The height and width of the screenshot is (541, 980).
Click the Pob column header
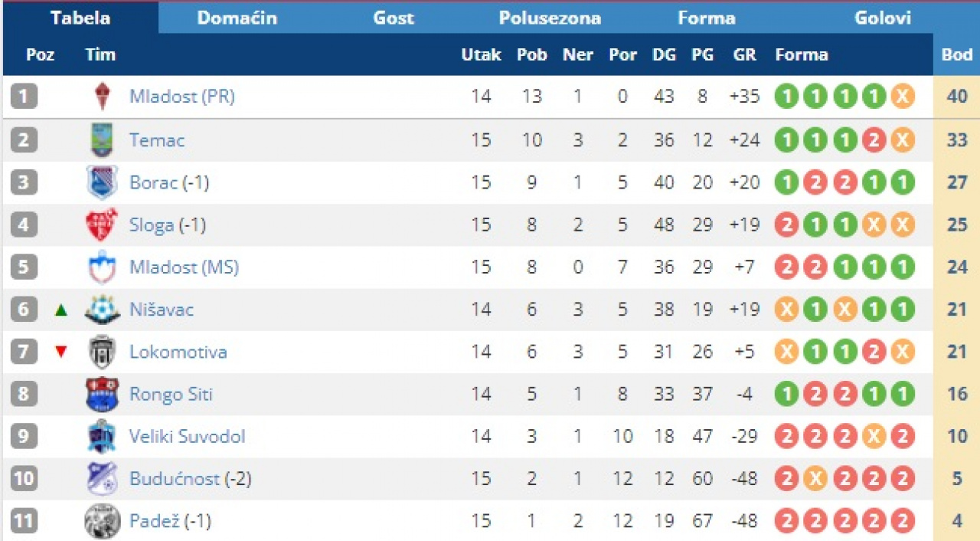tap(531, 54)
